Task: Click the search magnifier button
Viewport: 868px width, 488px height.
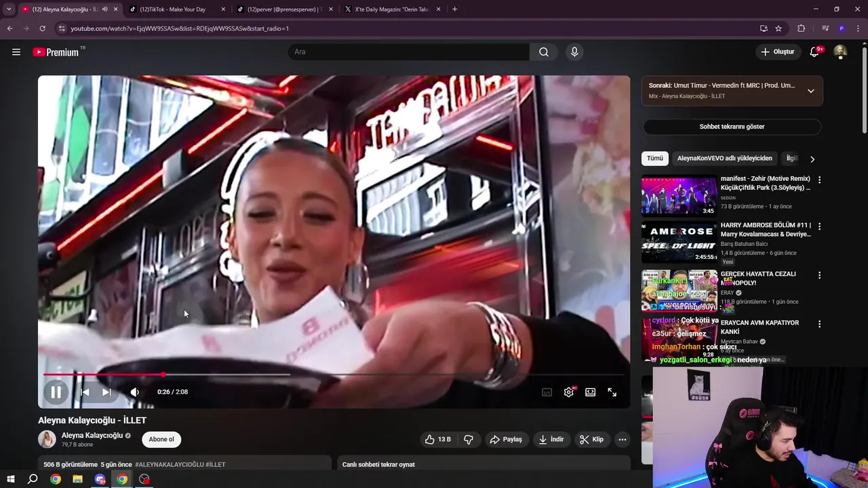Action: click(x=544, y=52)
